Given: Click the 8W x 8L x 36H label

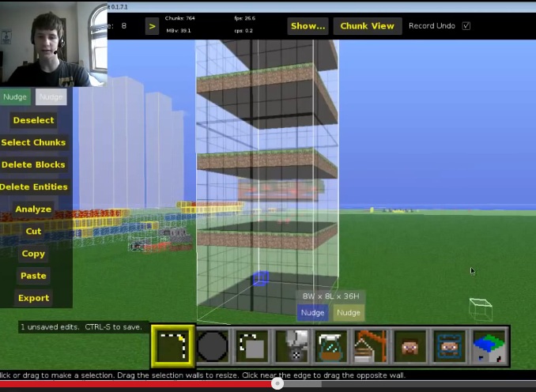Looking at the screenshot, I should (x=331, y=296).
